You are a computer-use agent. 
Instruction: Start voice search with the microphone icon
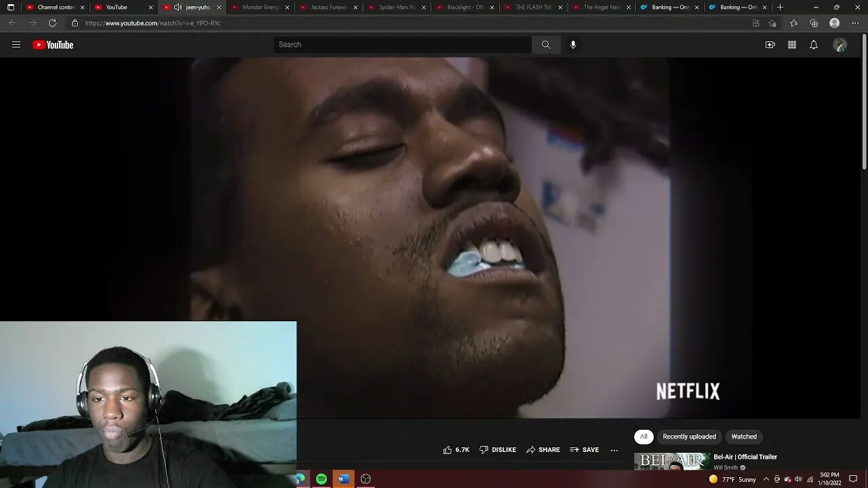(573, 45)
